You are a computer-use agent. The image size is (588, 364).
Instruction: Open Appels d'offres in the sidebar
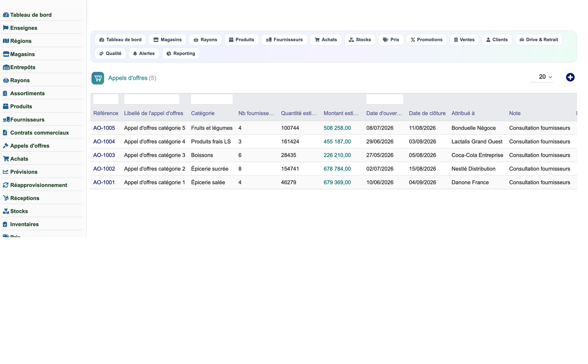pos(26,146)
